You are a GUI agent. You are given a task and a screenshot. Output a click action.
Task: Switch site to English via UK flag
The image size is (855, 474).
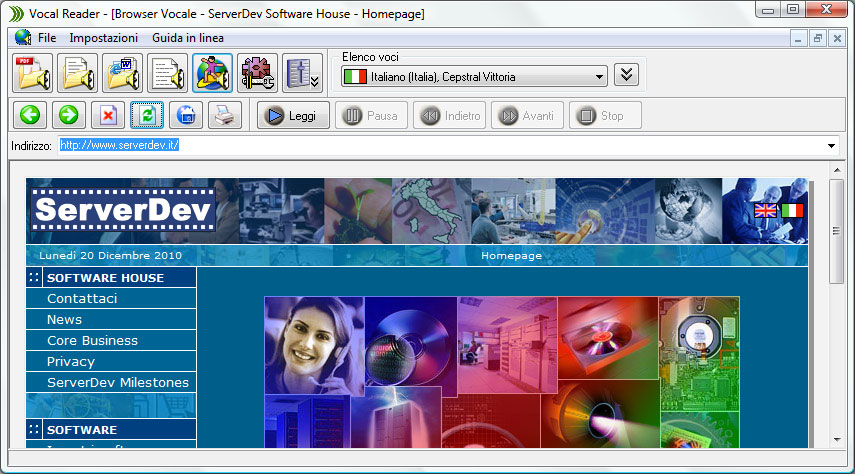pyautogui.click(x=766, y=210)
